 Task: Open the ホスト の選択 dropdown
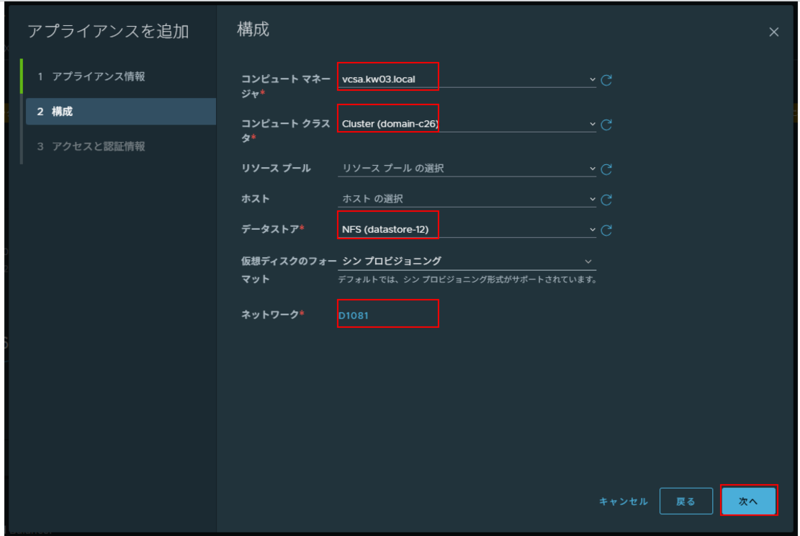click(x=467, y=198)
